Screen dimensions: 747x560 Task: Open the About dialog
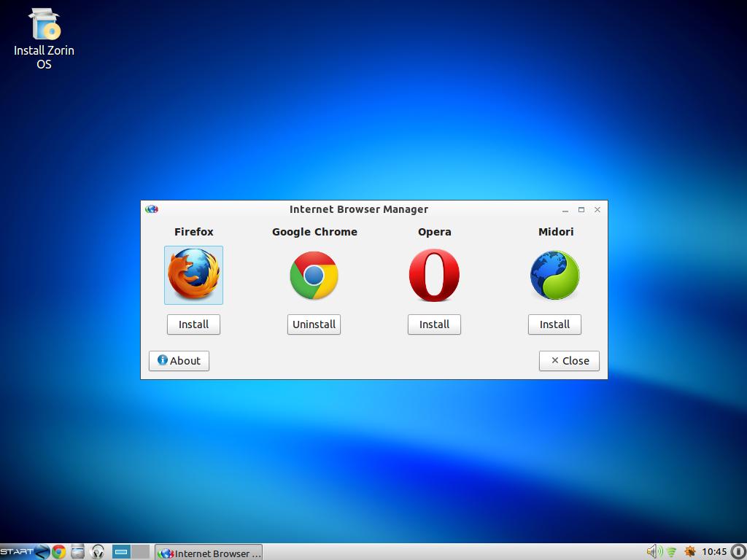pos(179,360)
